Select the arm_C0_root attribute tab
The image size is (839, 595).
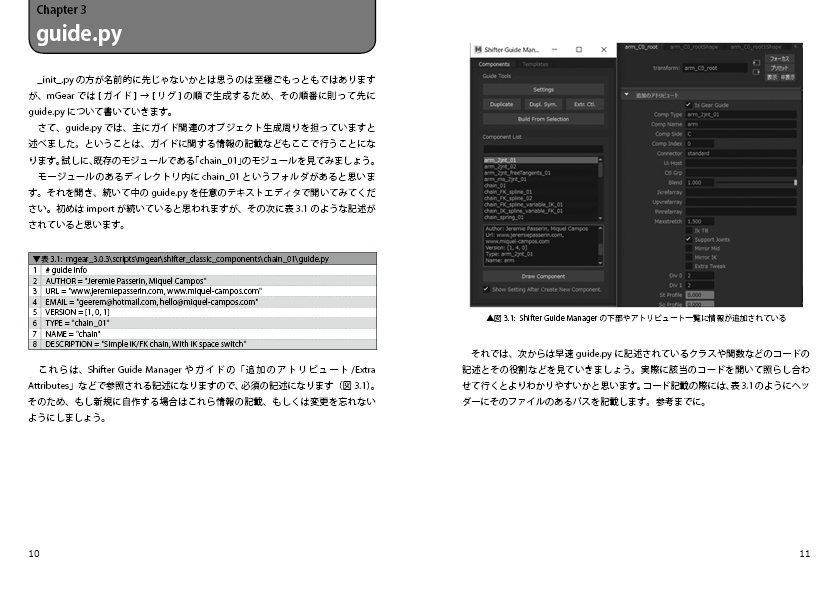coord(641,47)
